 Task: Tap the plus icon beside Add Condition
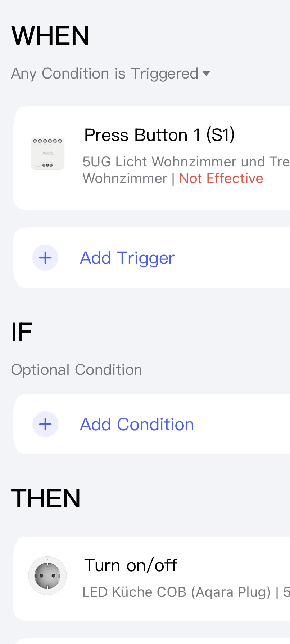[x=45, y=424]
